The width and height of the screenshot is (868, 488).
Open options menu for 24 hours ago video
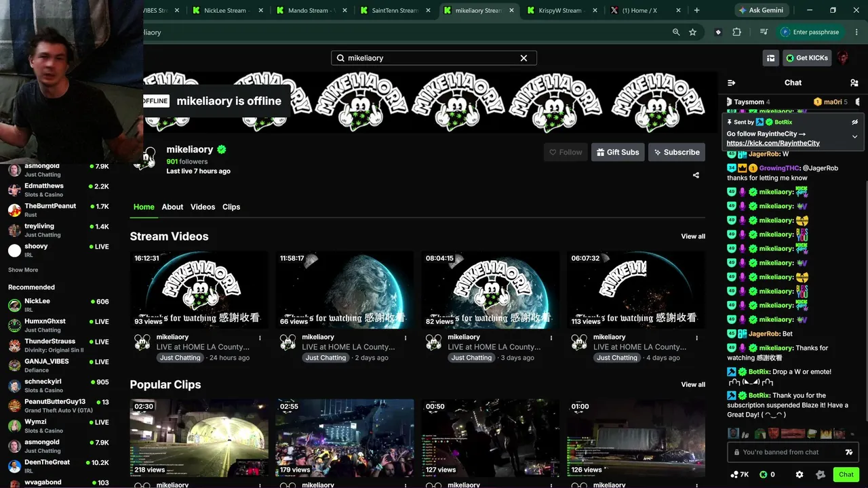(x=260, y=338)
